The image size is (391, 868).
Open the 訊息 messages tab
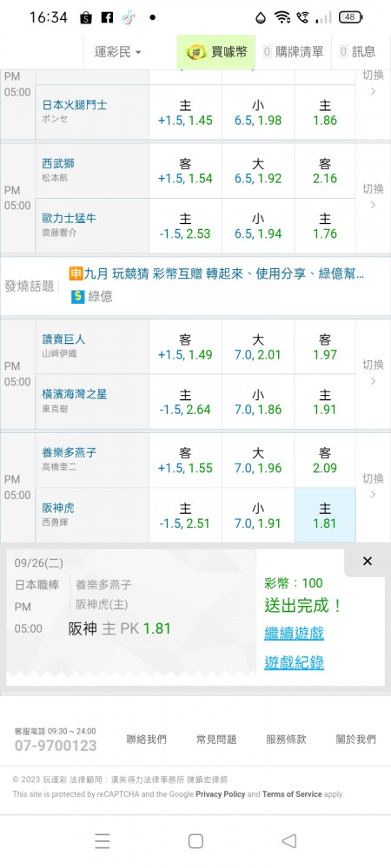pos(358,52)
